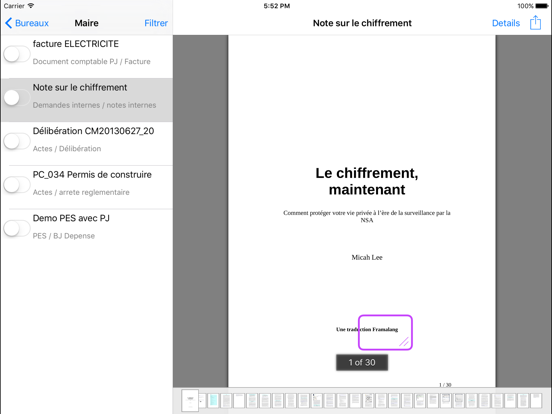Image resolution: width=552 pixels, height=414 pixels.
Task: Open PC_034 Permis de construire document
Action: click(x=87, y=187)
